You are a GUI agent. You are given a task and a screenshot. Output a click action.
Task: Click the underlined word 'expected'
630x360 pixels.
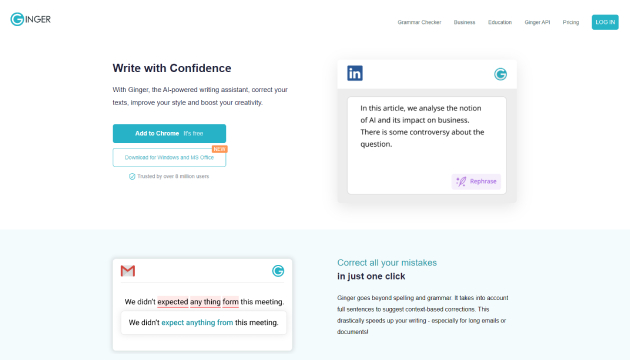pyautogui.click(x=173, y=302)
